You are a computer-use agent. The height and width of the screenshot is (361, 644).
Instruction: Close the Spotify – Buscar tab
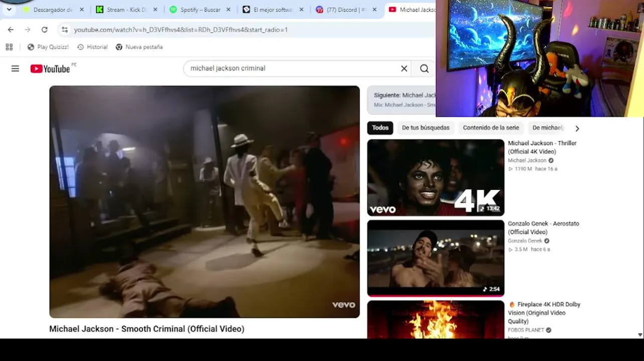tap(228, 10)
